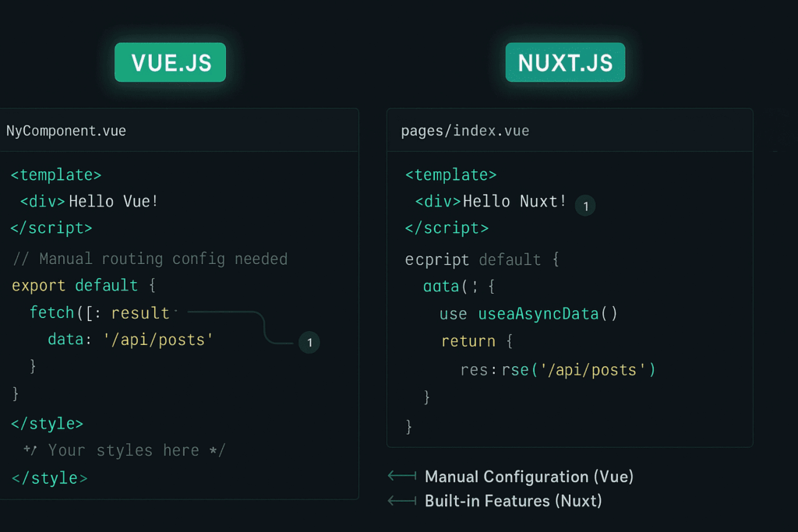Select the left-arrow icon for Built-in Features
This screenshot has width=798, height=532.
pyautogui.click(x=401, y=501)
